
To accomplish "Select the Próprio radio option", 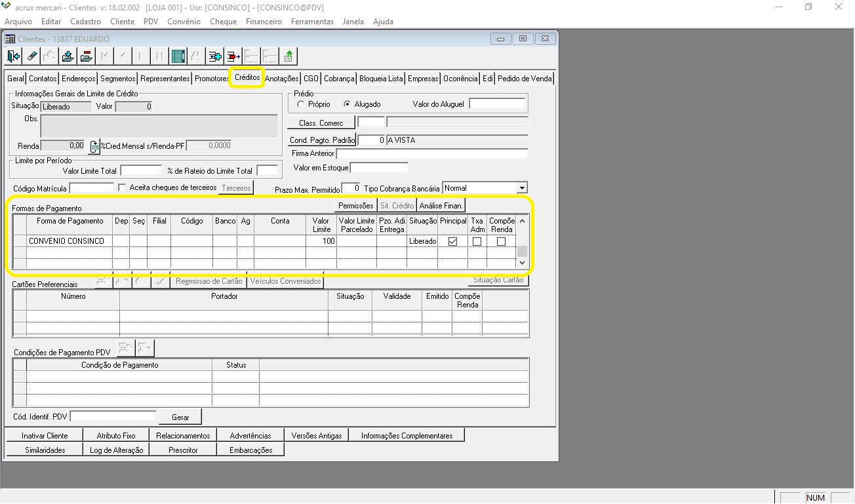I will pos(301,104).
